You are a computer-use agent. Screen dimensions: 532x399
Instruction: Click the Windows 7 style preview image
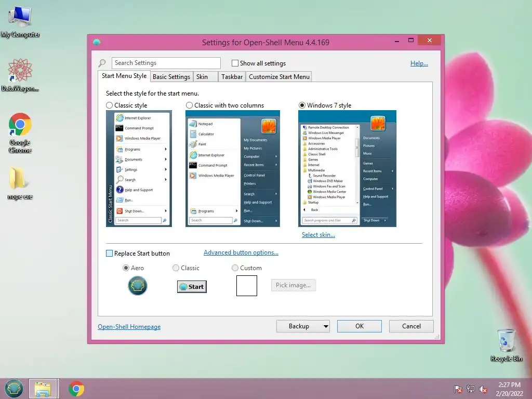[347, 169]
